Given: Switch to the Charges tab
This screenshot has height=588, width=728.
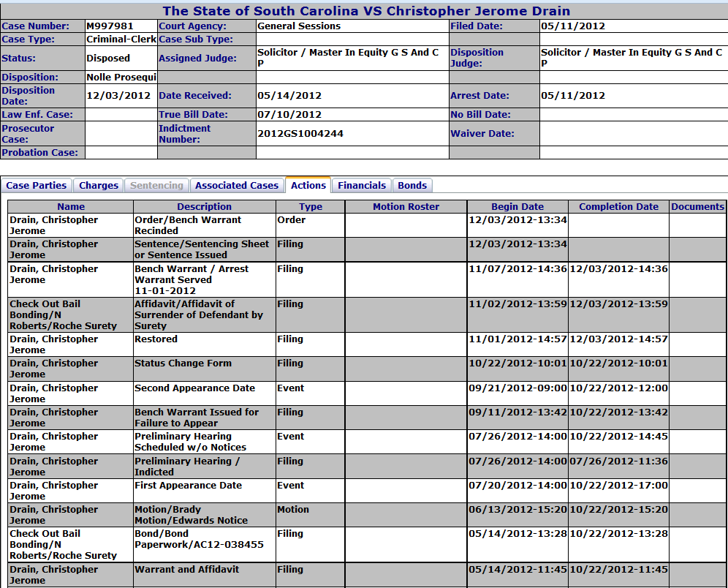Looking at the screenshot, I should pyautogui.click(x=99, y=185).
